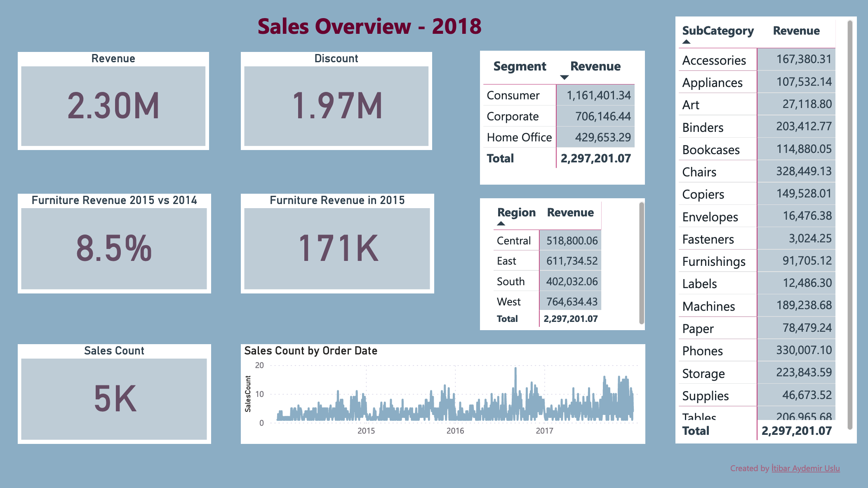Select the Phones subcategory row

(x=702, y=351)
